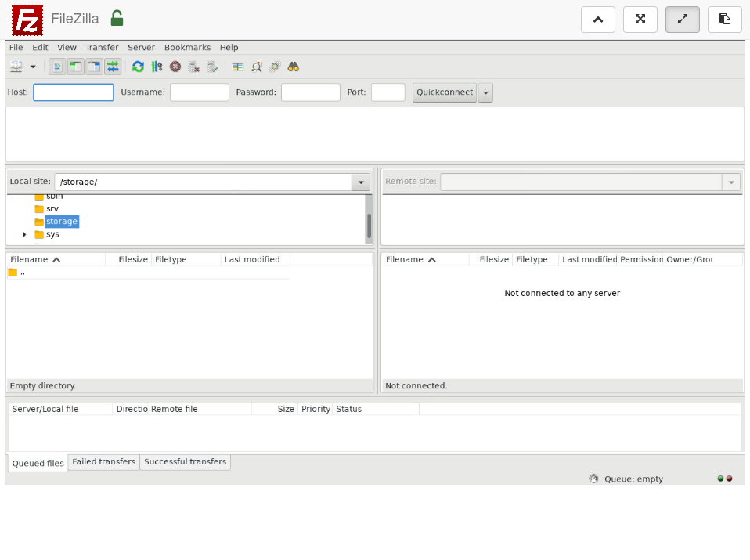Sort remote files by Filetype column
Viewport: 750px width, 560px height.
[535, 259]
